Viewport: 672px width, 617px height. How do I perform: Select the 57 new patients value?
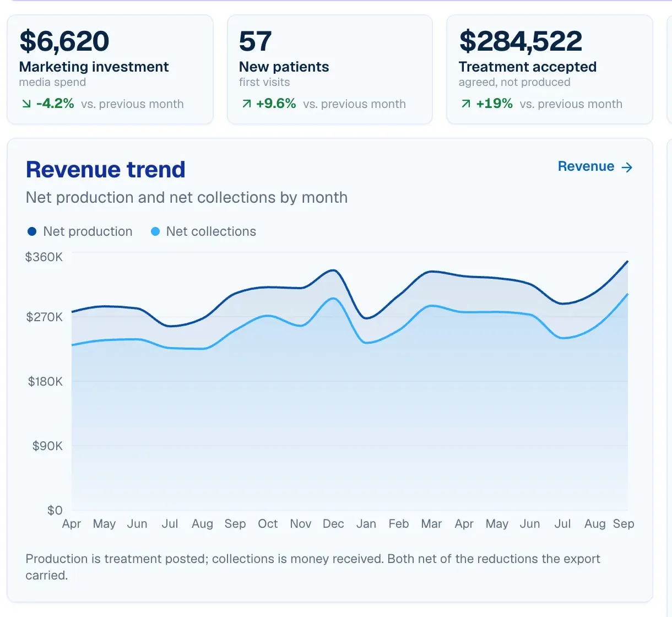pyautogui.click(x=256, y=41)
